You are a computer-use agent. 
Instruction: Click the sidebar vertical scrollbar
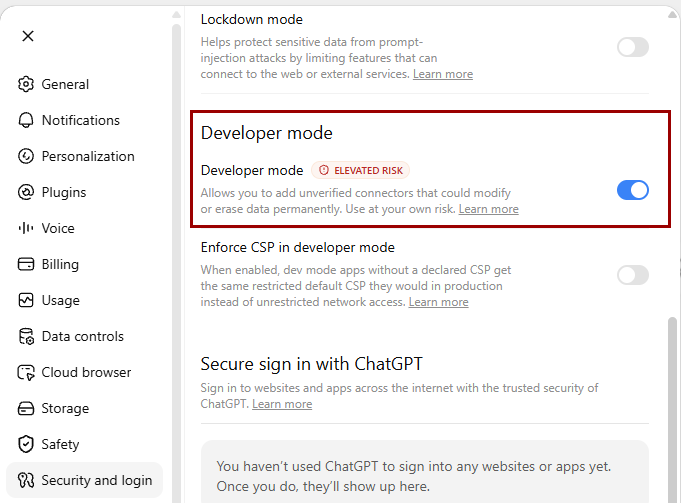tap(176, 261)
